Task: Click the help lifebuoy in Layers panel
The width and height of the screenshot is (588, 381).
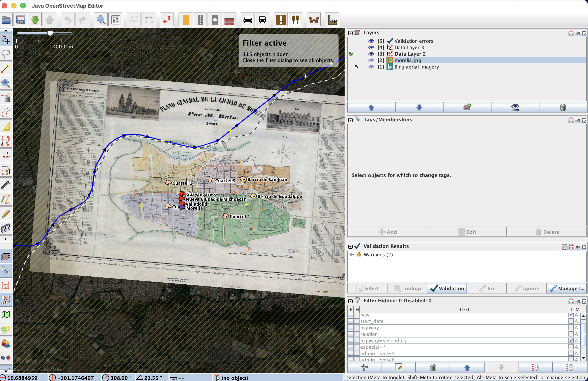Action: tap(571, 33)
